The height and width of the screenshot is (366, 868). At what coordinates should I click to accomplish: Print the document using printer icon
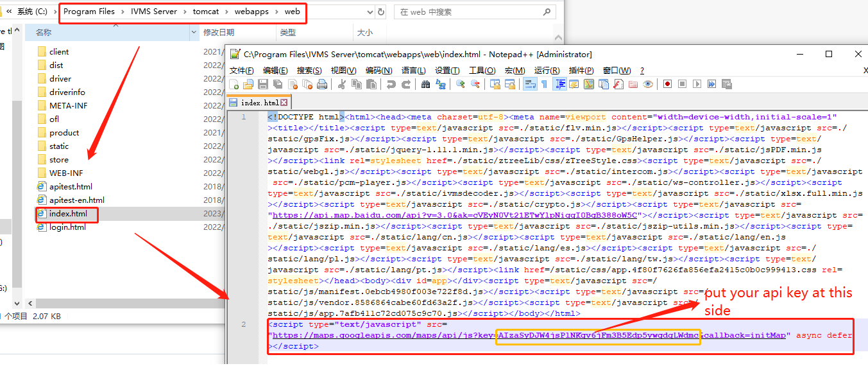(x=321, y=84)
